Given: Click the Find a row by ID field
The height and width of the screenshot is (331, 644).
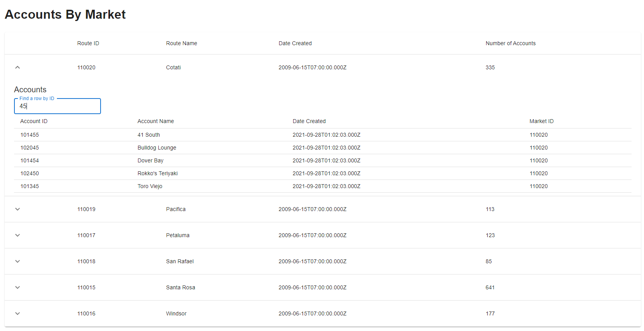Looking at the screenshot, I should (x=57, y=106).
